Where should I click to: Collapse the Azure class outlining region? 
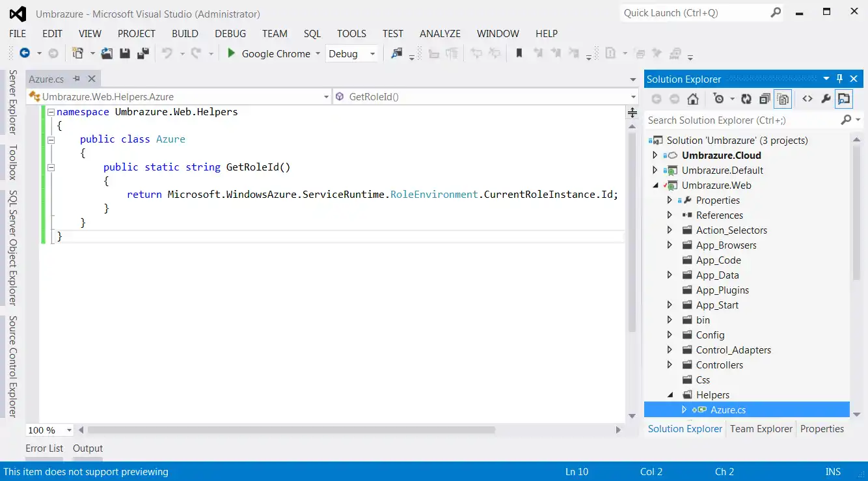[51, 139]
